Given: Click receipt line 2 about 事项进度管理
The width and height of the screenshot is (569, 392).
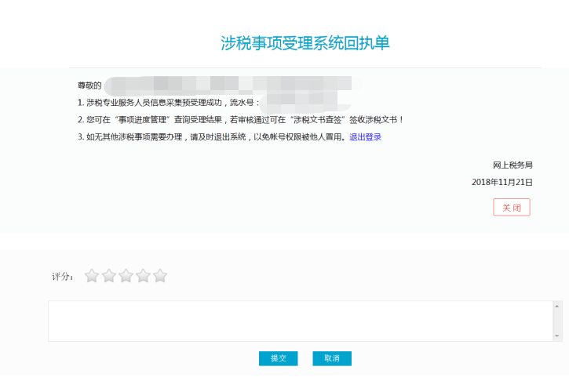Looking at the screenshot, I should coord(241,120).
